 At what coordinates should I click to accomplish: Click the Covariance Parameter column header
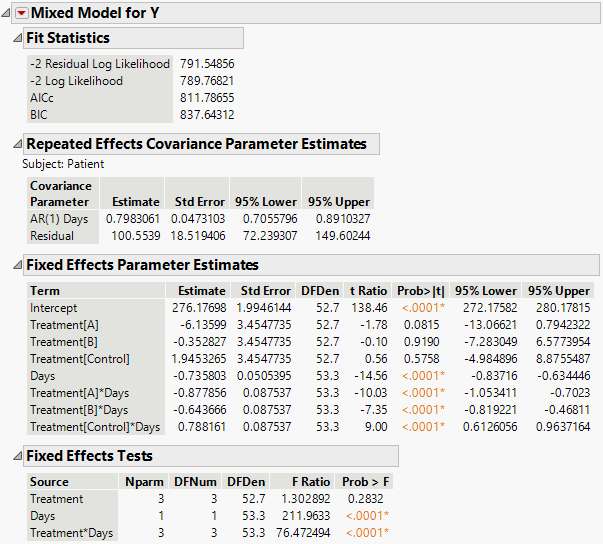pos(61,194)
